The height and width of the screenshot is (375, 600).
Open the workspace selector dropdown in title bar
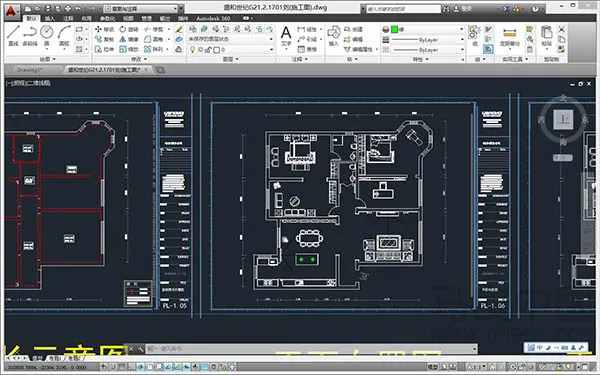142,8
